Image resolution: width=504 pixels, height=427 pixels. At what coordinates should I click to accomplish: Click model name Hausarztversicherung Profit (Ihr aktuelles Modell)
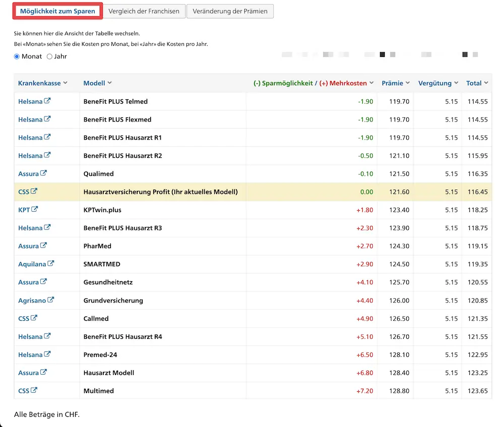click(161, 192)
